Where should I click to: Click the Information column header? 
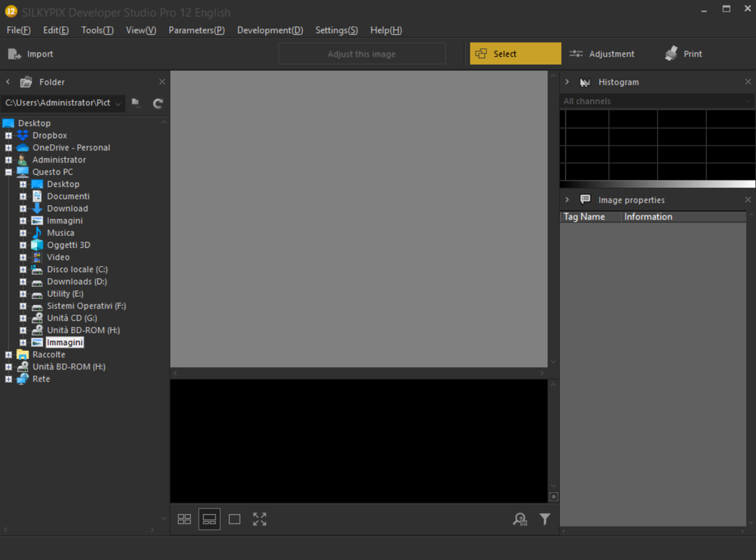point(684,217)
